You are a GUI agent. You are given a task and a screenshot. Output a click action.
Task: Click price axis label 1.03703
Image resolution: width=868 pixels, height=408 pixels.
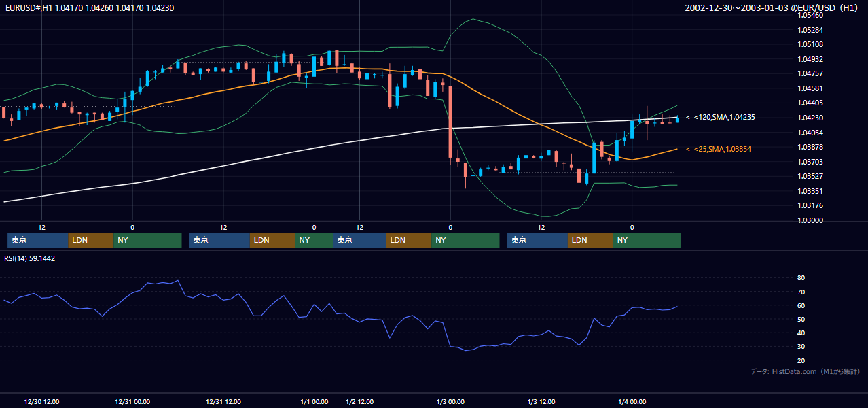point(810,162)
